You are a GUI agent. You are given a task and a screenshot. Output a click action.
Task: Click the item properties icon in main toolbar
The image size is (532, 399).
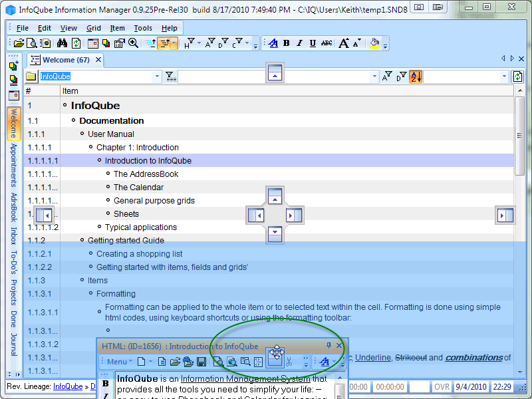[120, 43]
